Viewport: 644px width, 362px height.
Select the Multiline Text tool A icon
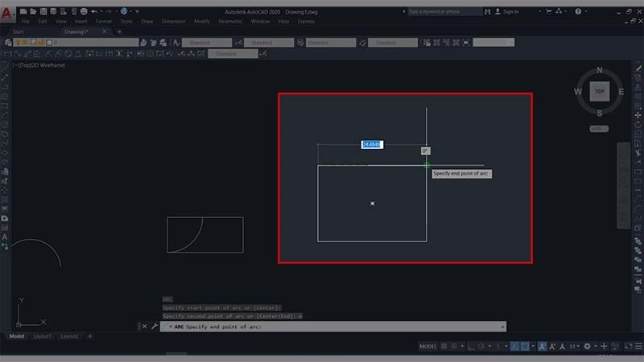pyautogui.click(x=5, y=237)
